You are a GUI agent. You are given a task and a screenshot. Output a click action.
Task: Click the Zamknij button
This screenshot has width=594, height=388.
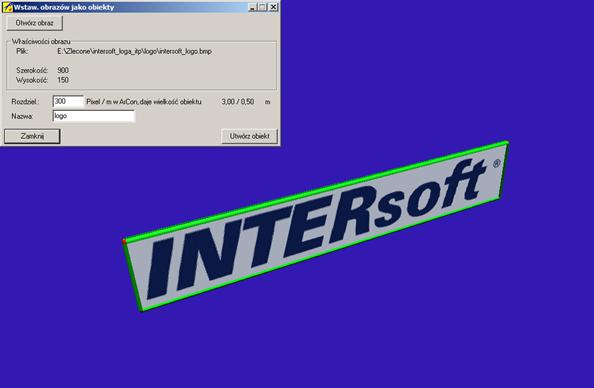(32, 136)
